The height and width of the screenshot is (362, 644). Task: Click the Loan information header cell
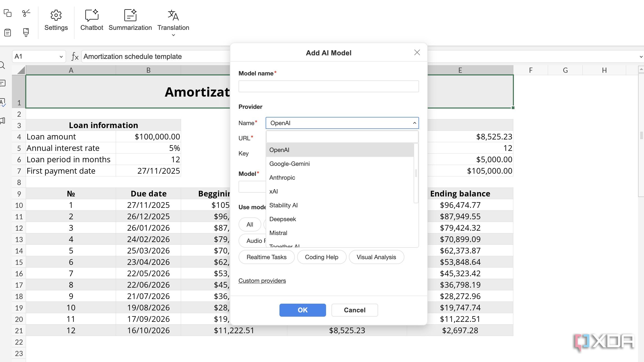[x=103, y=125]
